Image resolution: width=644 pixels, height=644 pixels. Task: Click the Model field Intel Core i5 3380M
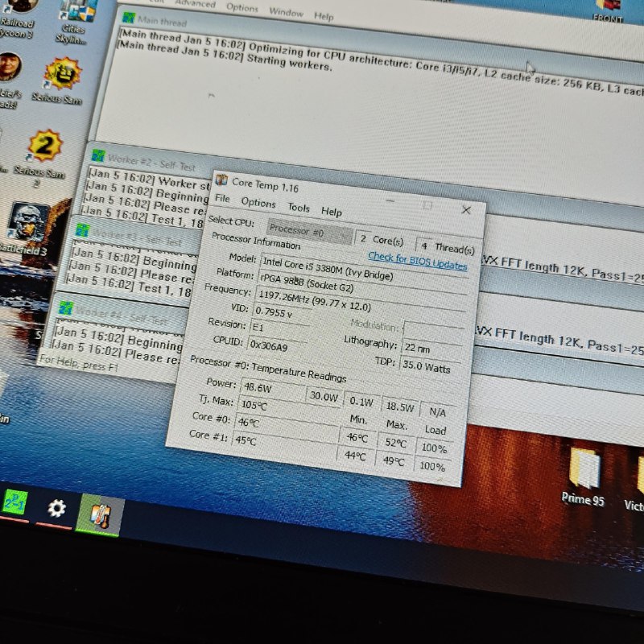coord(364,270)
